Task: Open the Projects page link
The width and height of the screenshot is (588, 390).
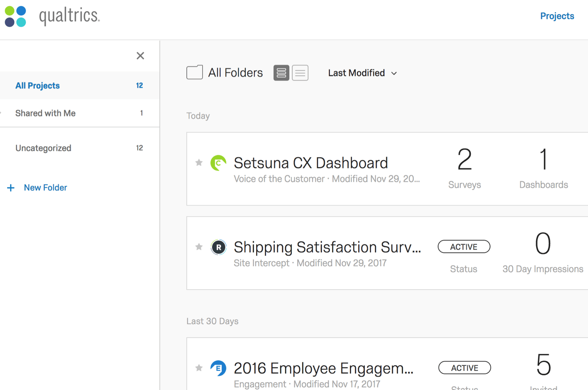Action: coord(557,16)
